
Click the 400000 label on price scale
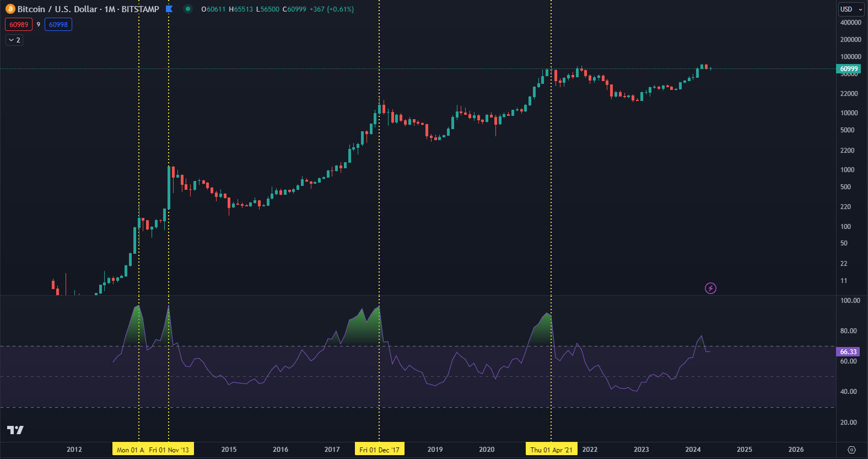click(850, 23)
